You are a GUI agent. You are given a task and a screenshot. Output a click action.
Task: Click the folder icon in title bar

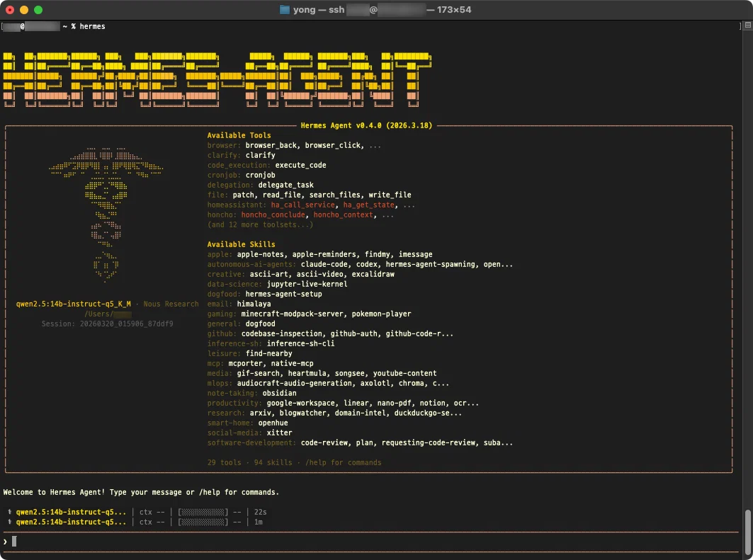coord(285,10)
